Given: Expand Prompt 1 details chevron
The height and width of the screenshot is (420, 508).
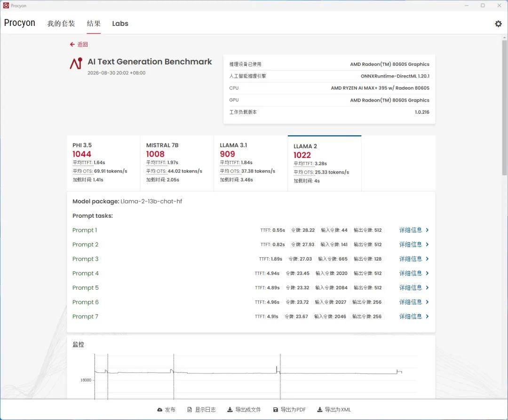Looking at the screenshot, I should pyautogui.click(x=427, y=230).
